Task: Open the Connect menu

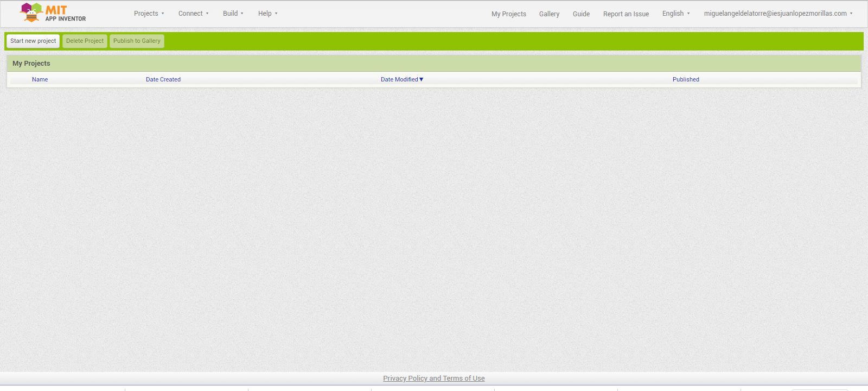Action: pos(193,14)
